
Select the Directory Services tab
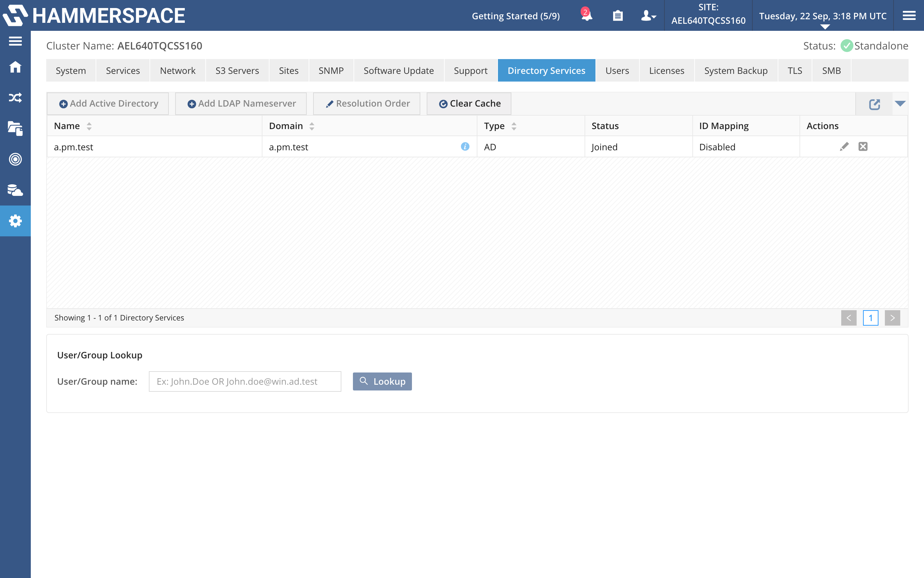click(546, 70)
